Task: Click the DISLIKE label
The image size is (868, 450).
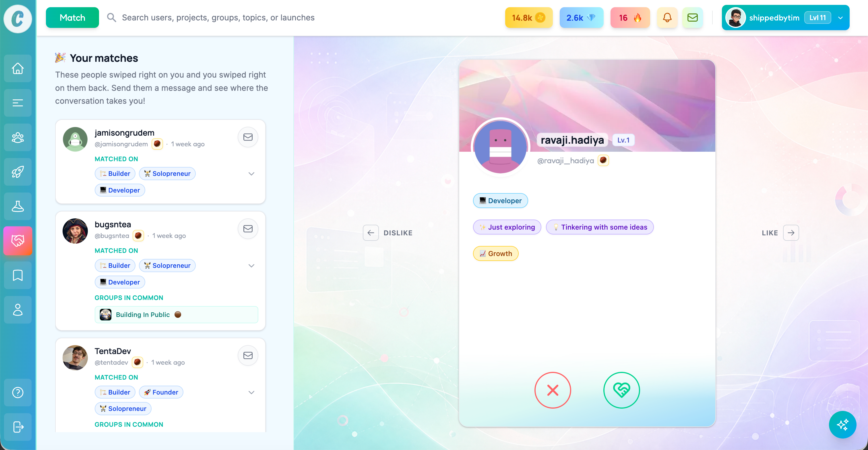Action: pyautogui.click(x=398, y=233)
